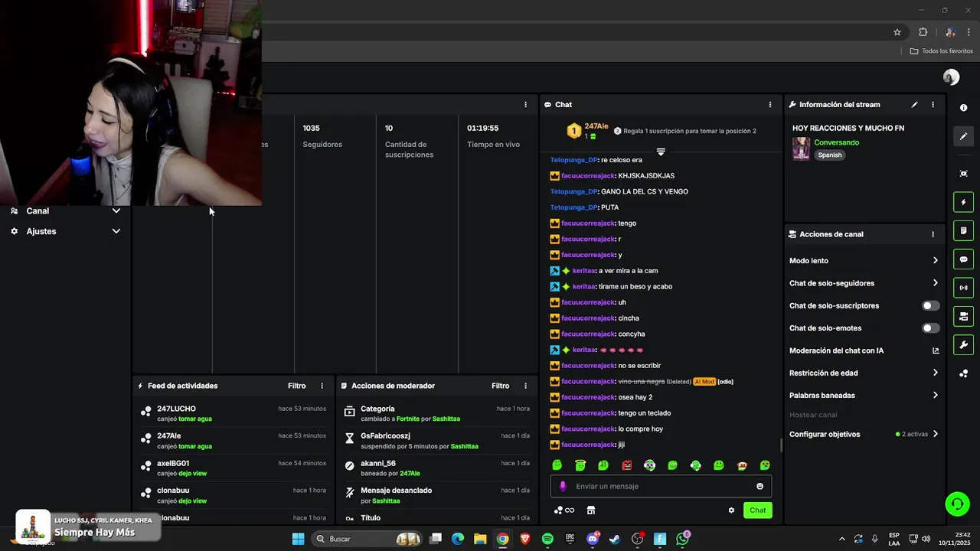Open the lightning bolt widget in right sidebar
The width and height of the screenshot is (980, 551).
click(964, 202)
